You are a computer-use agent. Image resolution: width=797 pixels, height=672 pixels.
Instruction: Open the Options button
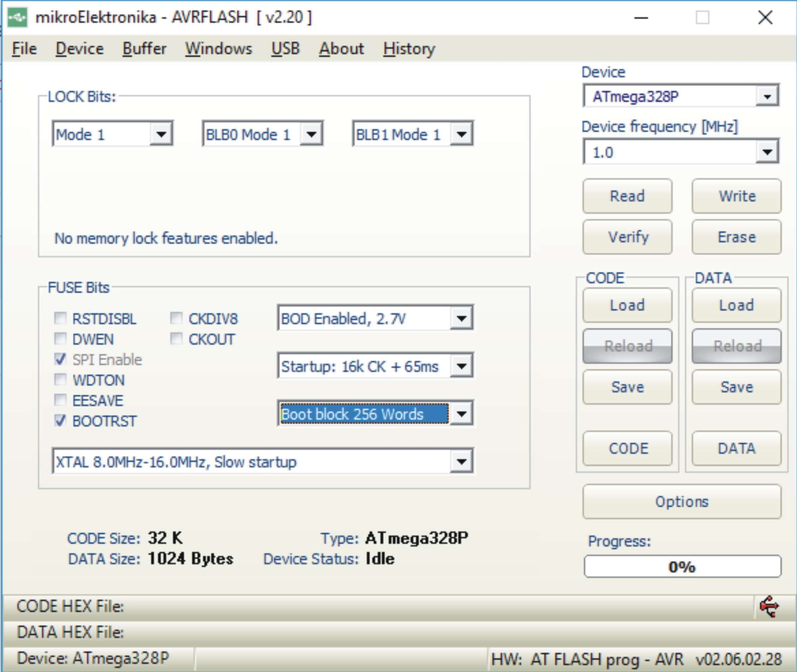coord(682,502)
